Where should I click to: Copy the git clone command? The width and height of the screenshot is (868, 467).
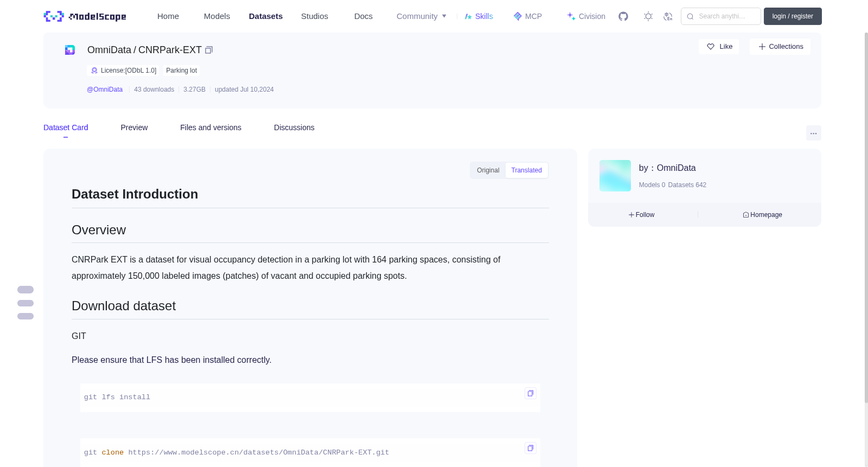[531, 448]
